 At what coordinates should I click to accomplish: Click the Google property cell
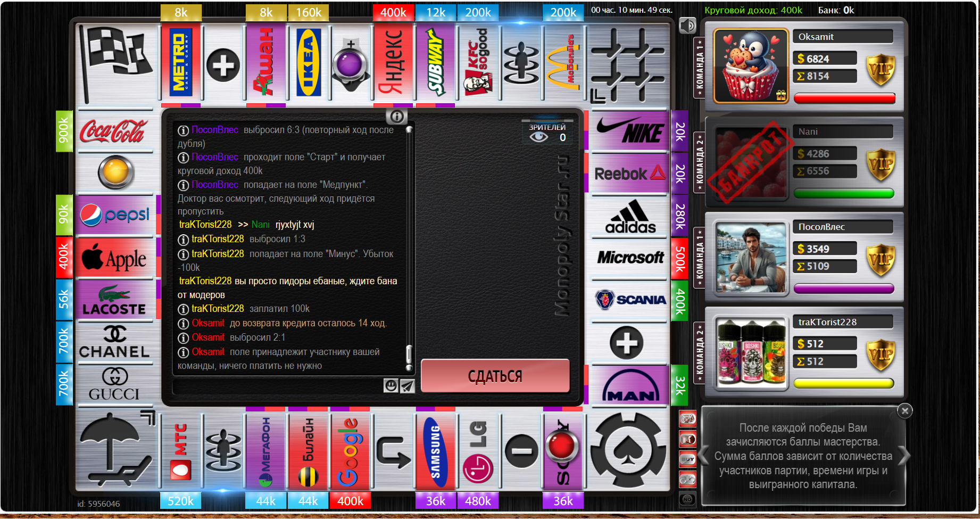pos(351,450)
